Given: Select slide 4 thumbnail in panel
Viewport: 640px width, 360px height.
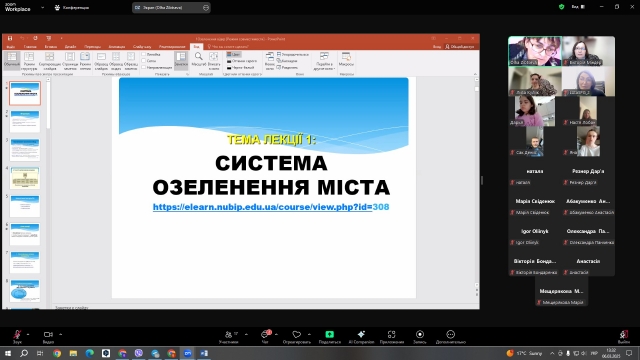Looking at the screenshot, I should [25, 178].
